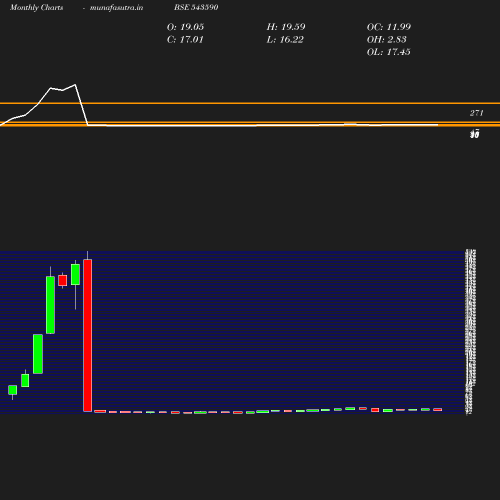Click the small red candle between the green candles
This screenshot has height=500, width=500.
63,280
